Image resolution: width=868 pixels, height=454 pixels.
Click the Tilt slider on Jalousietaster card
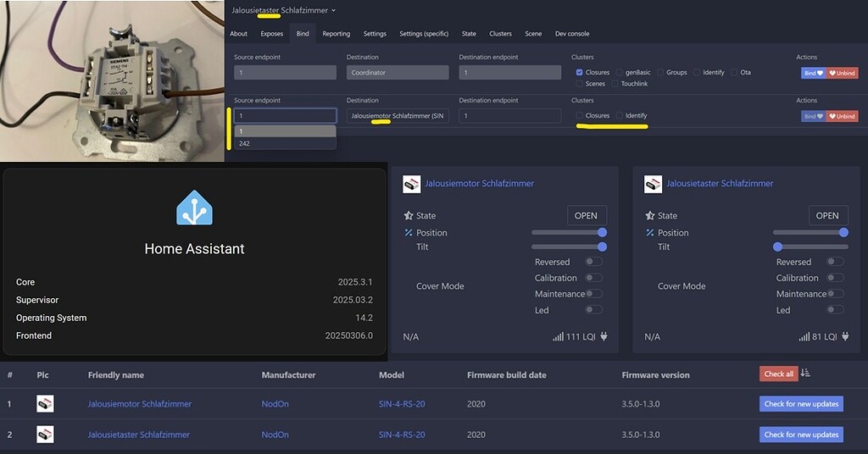(810, 246)
